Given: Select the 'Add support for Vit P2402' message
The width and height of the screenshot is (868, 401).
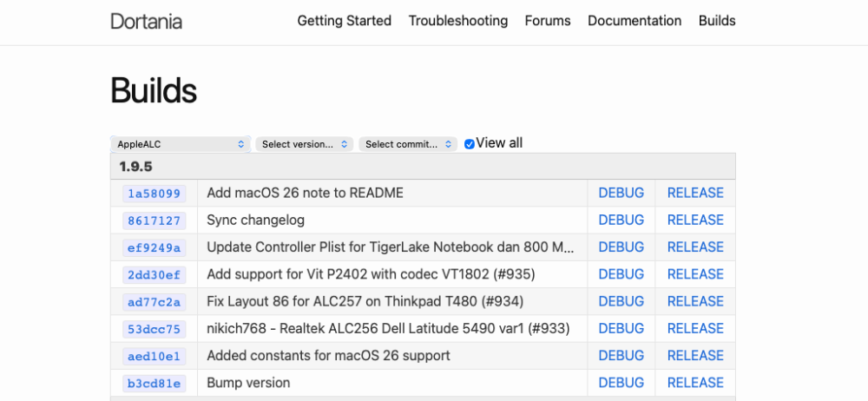Looking at the screenshot, I should pos(371,274).
